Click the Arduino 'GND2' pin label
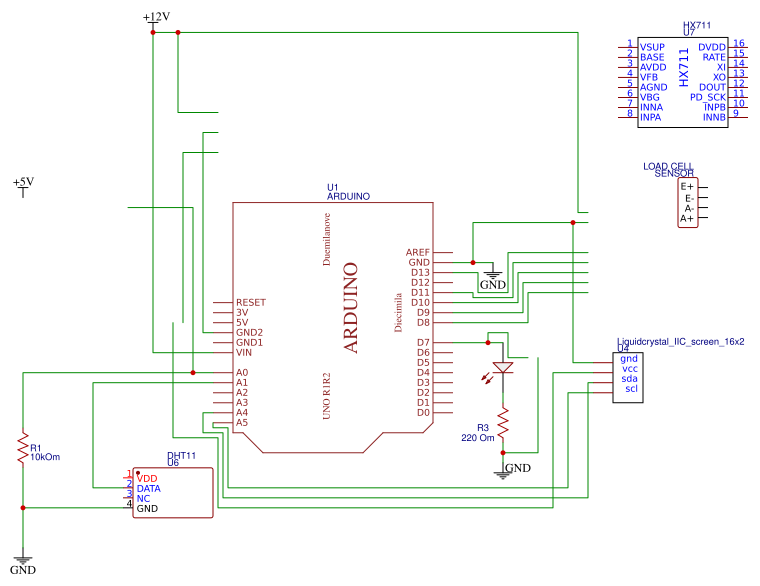This screenshot has width=760, height=586. pyautogui.click(x=249, y=333)
